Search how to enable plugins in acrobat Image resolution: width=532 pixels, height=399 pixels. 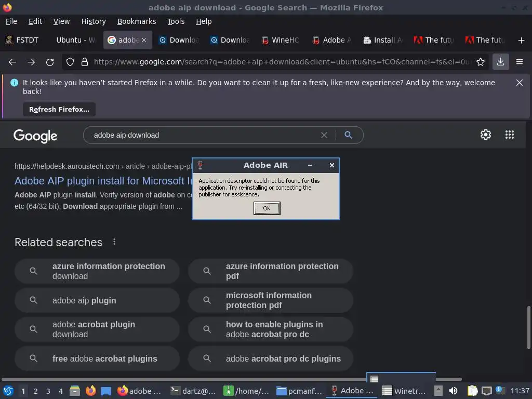click(x=270, y=329)
